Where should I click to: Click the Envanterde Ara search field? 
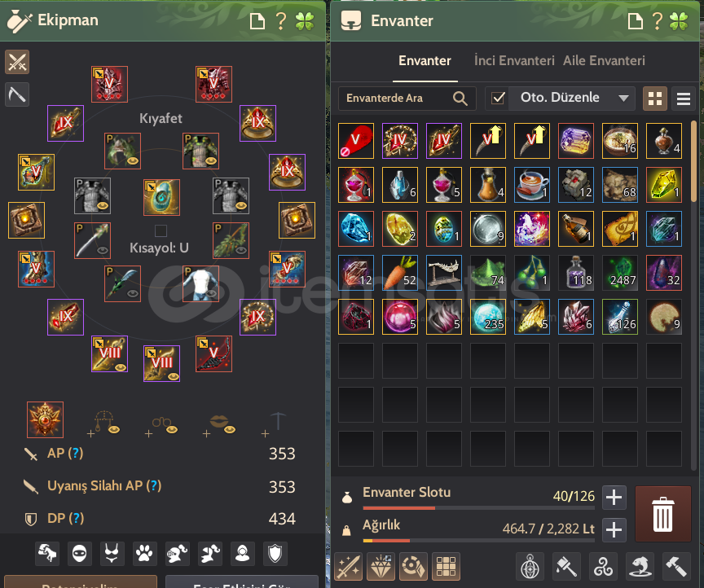click(x=407, y=99)
